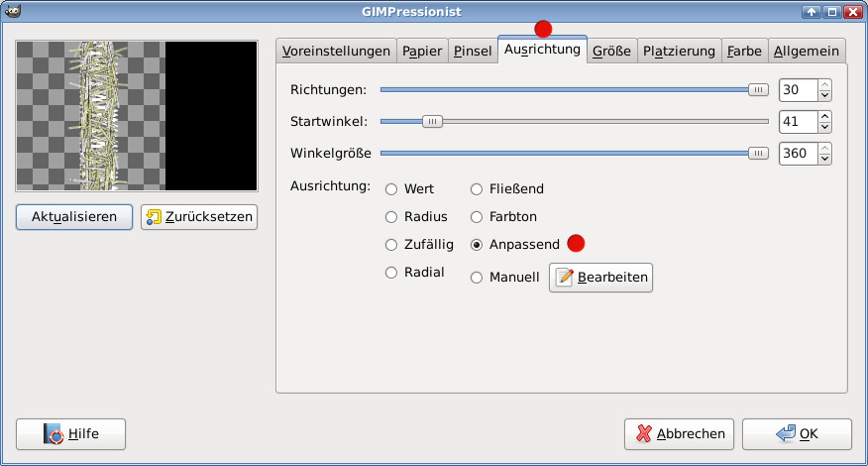The width and height of the screenshot is (868, 466).
Task: Maximize the GIMPressionist window
Action: point(832,12)
